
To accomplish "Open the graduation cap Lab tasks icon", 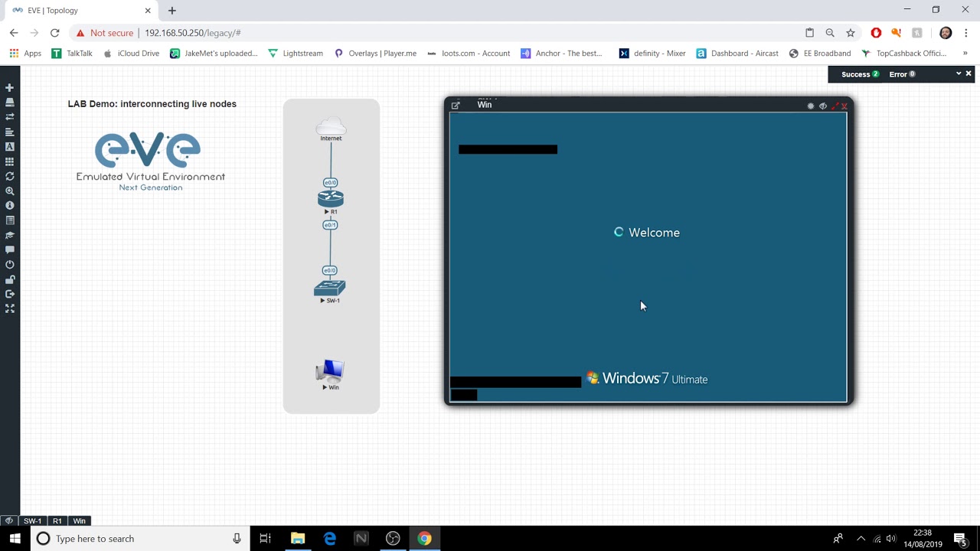I will 10,235.
